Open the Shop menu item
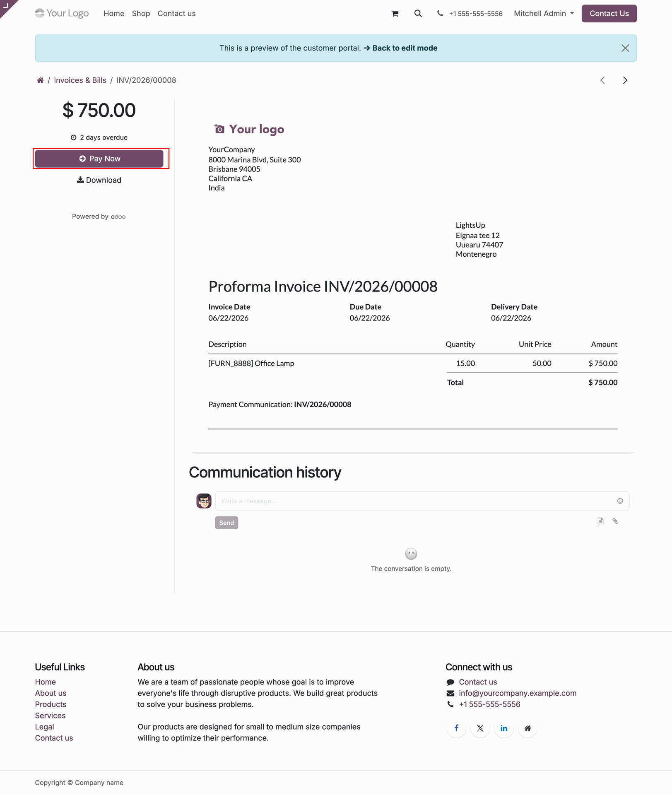Image resolution: width=672 pixels, height=795 pixels. [141, 14]
